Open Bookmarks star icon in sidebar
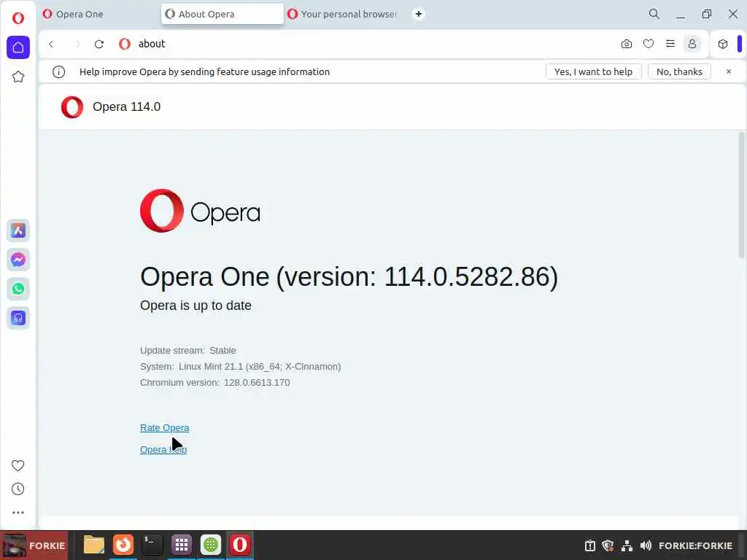 (18, 77)
